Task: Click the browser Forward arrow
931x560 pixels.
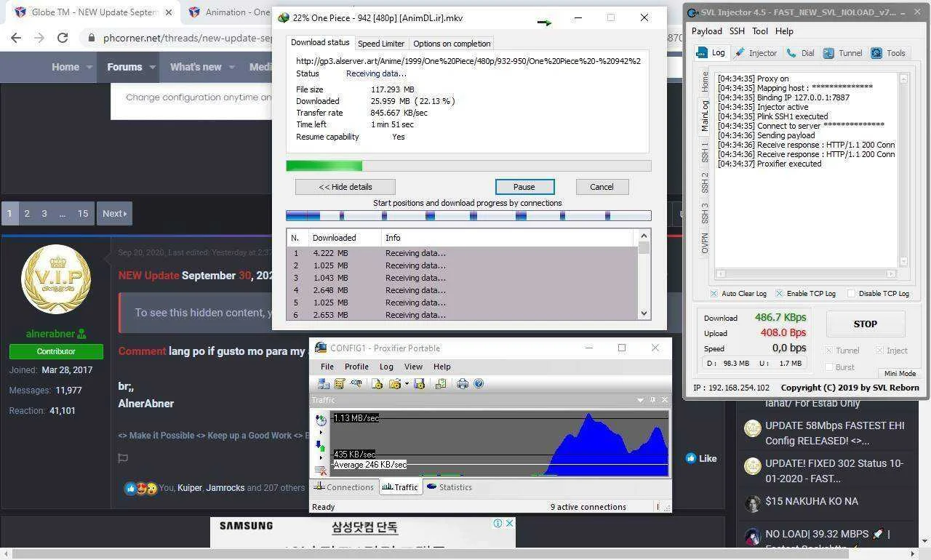Action: tap(39, 38)
